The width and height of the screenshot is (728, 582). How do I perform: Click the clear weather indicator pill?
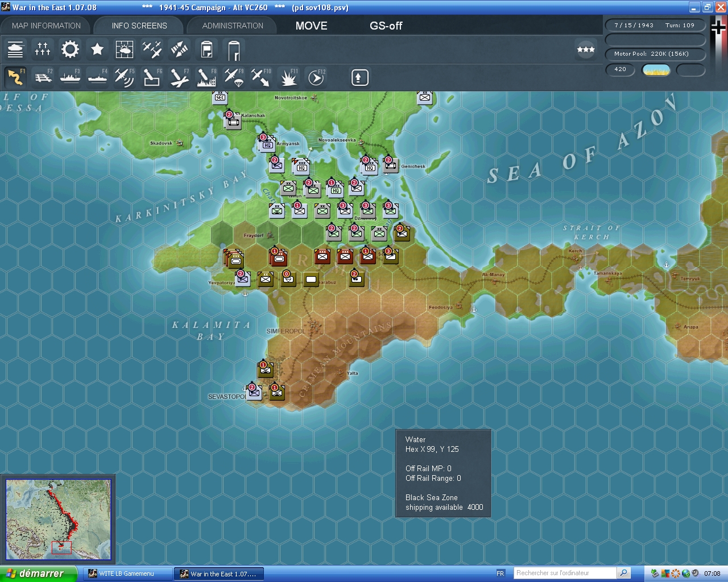tap(656, 70)
